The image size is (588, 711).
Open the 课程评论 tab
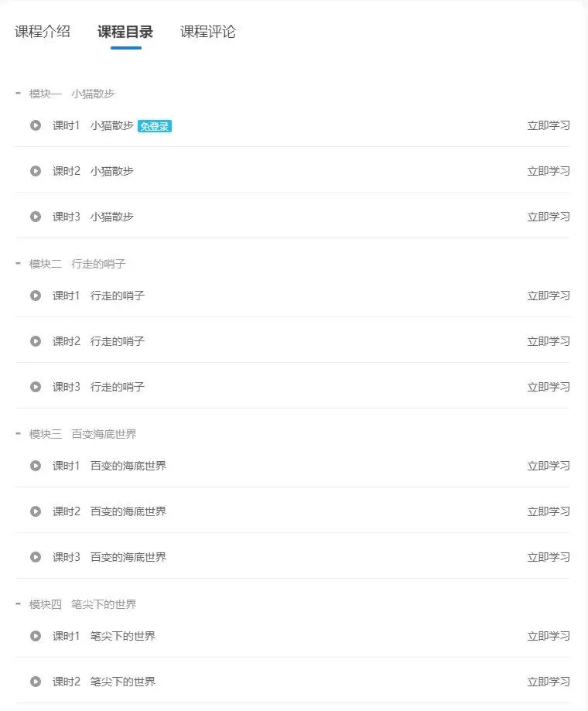coord(208,32)
